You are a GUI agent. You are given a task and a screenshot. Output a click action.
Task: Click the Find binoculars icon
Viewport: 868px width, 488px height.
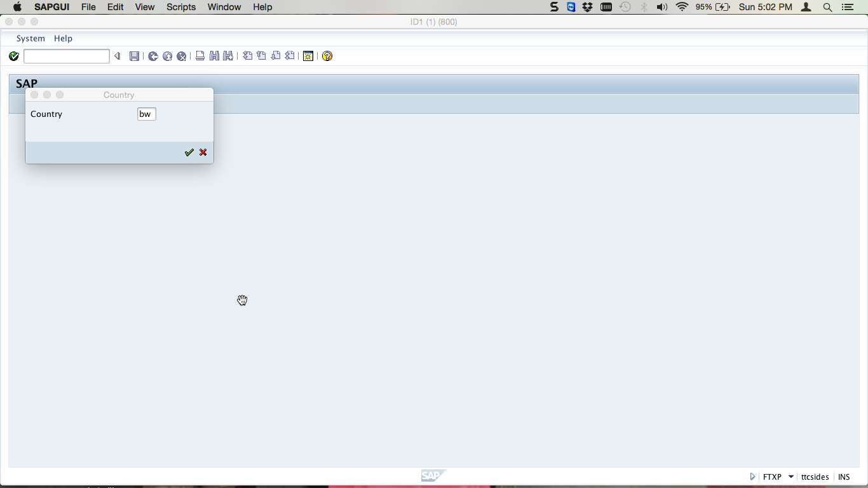point(214,56)
